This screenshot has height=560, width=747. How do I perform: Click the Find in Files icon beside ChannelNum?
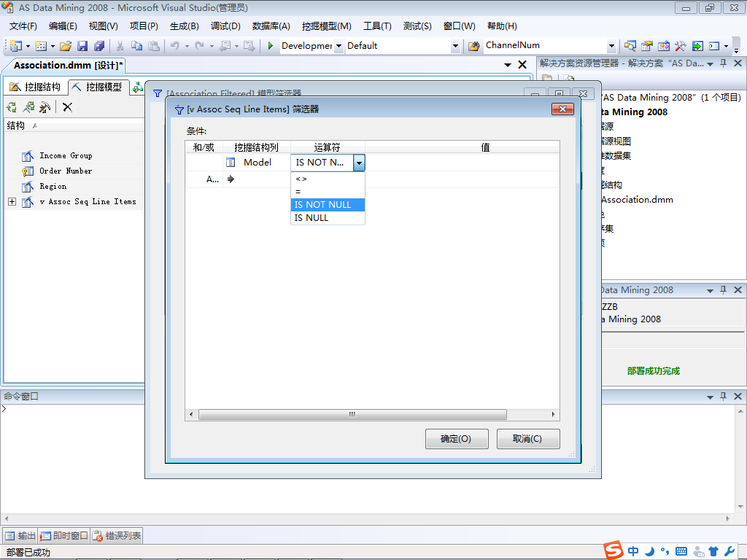tap(473, 46)
